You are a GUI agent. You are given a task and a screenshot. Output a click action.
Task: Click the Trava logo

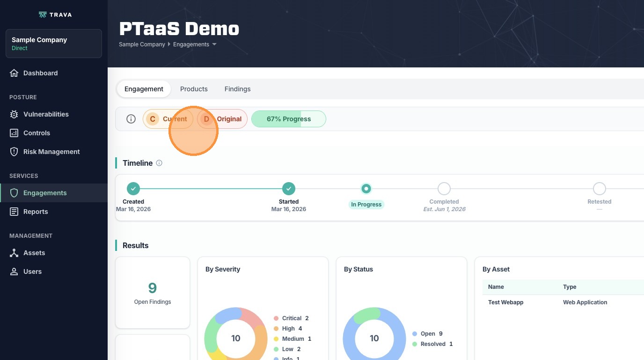pyautogui.click(x=55, y=15)
